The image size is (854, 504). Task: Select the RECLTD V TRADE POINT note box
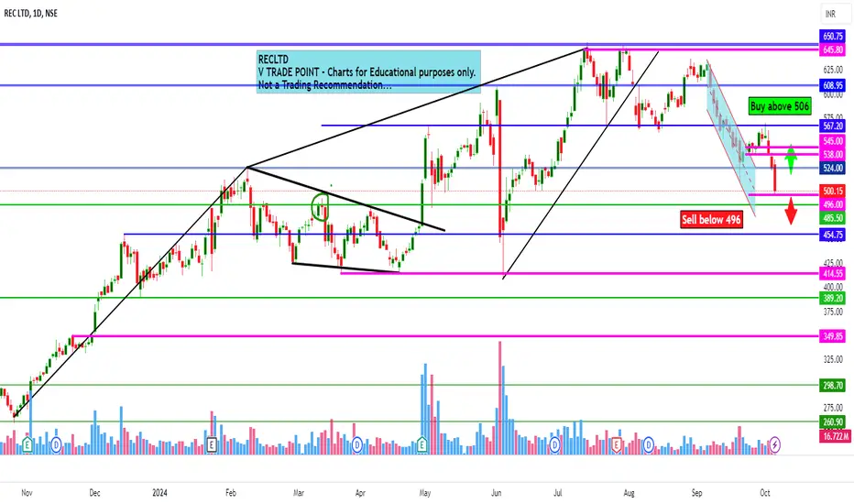[x=368, y=71]
